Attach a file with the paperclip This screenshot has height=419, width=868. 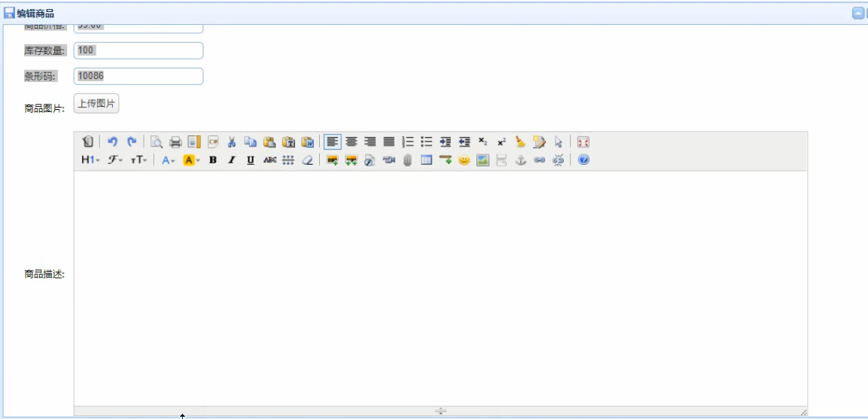[408, 160]
